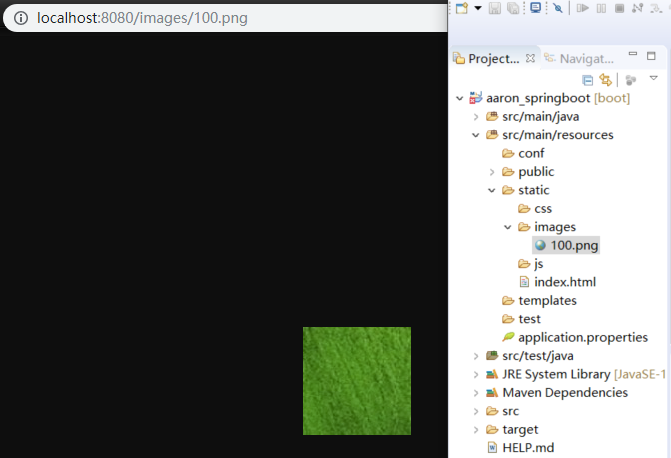The image size is (671, 458).
Task: Click the public folder icon
Action: pos(508,172)
